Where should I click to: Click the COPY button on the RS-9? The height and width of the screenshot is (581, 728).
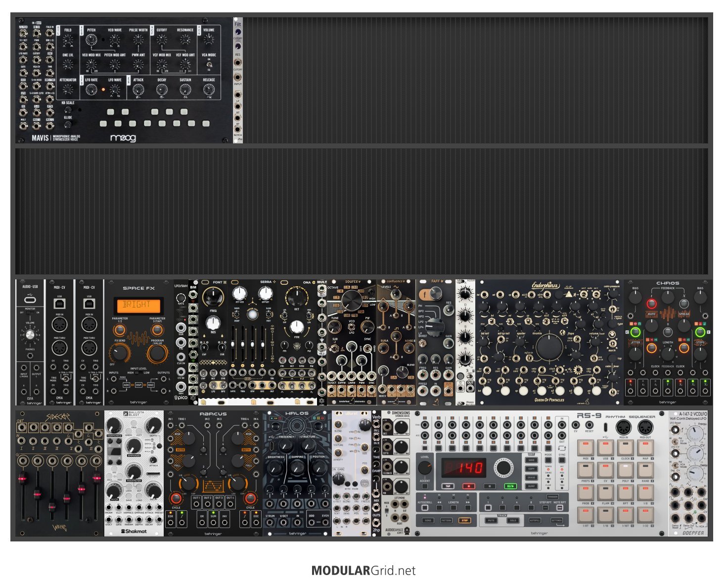pos(532,469)
